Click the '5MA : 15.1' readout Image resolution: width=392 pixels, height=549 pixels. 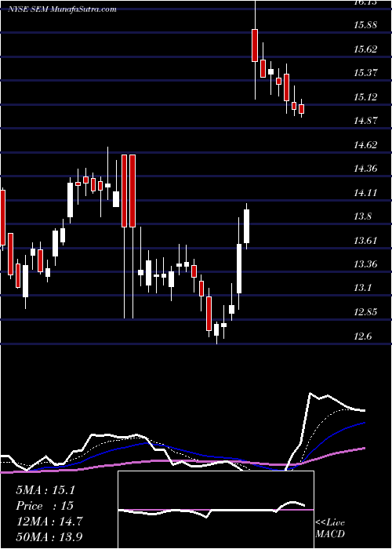point(45,490)
